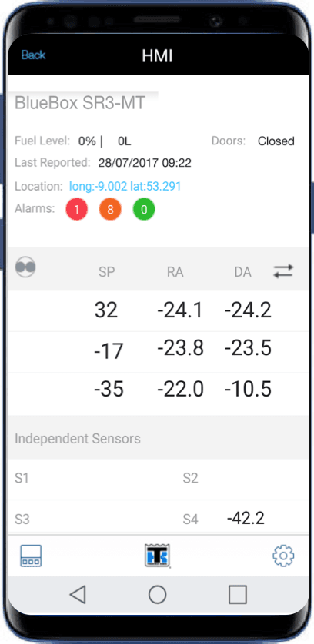Open the orange alarm badge showing 8
Image resolution: width=314 pixels, height=644 pixels.
click(110, 210)
